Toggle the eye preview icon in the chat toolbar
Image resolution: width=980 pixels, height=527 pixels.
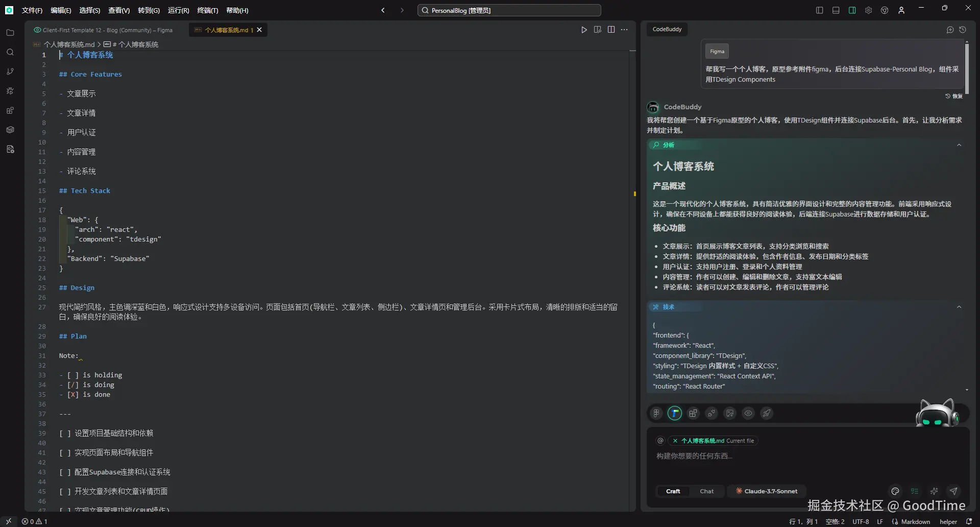coord(748,414)
